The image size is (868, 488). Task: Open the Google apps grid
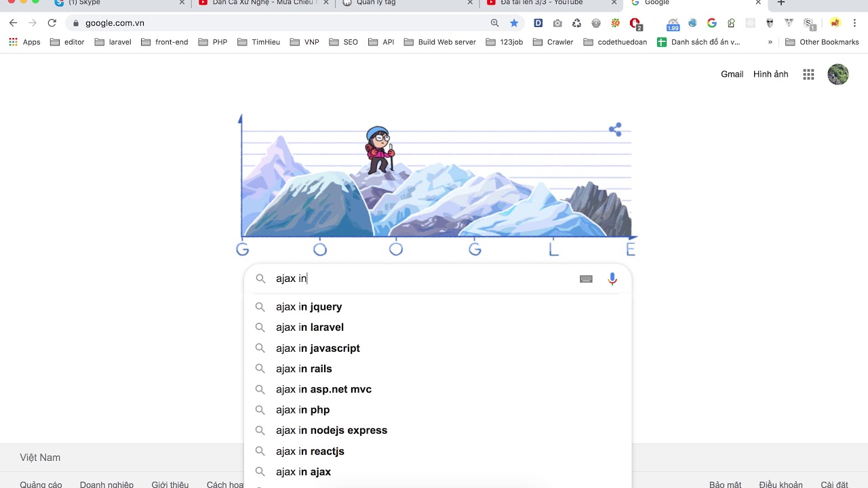(x=808, y=75)
